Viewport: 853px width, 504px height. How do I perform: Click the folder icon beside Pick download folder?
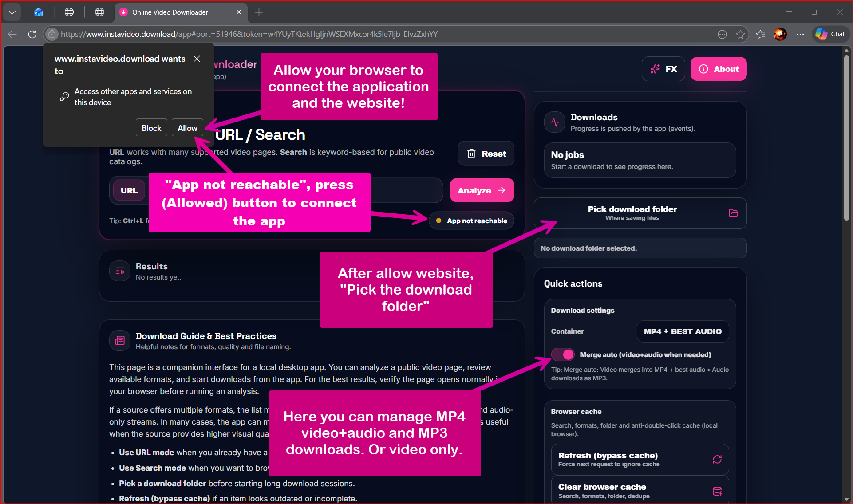click(x=733, y=213)
